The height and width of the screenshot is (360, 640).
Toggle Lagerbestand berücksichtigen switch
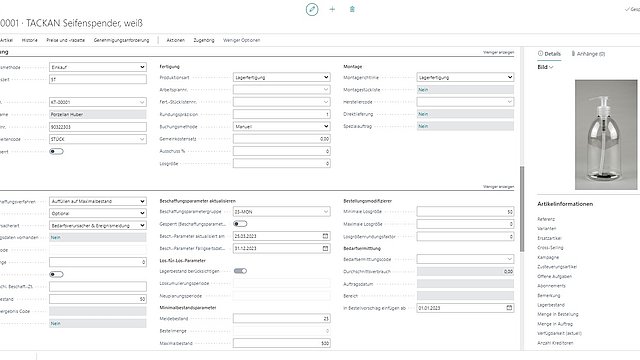pos(240,271)
